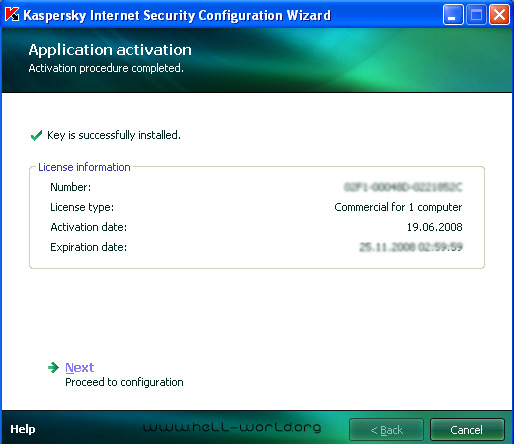
Task: Click the blurred license number value
Action: [403, 187]
